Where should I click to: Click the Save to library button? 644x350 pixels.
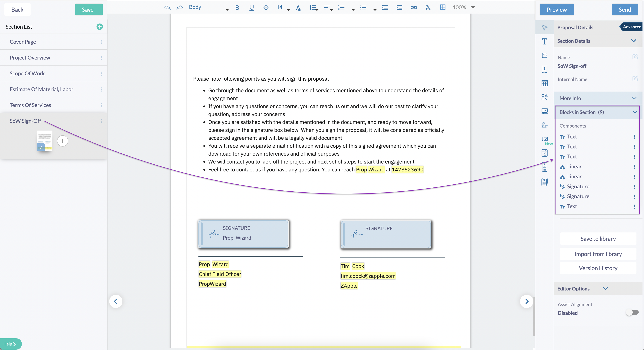pos(598,239)
